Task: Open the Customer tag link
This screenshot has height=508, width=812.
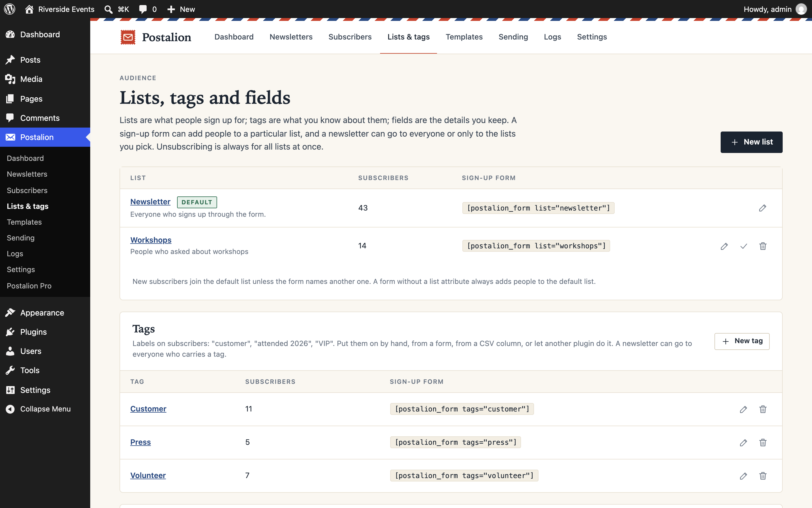Action: [x=148, y=409]
